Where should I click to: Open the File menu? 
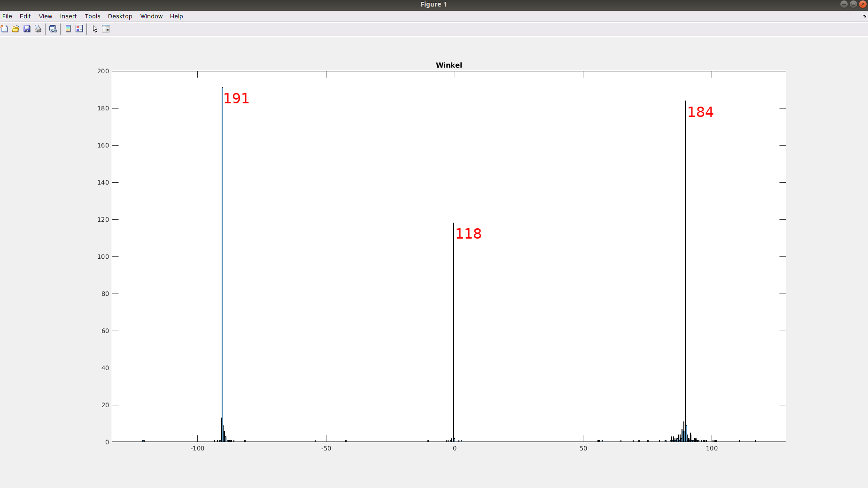tap(7, 16)
